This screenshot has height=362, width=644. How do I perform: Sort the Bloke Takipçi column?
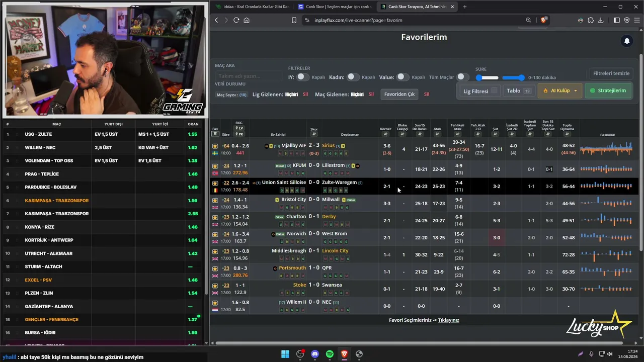pyautogui.click(x=402, y=134)
